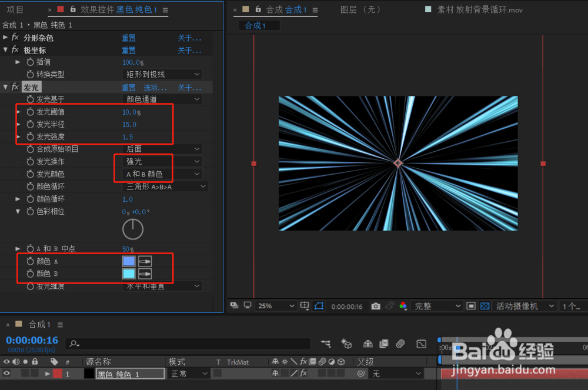The image size is (588, 390).
Task: Click the stopwatch icon for 发光强度
Action: coord(31,136)
